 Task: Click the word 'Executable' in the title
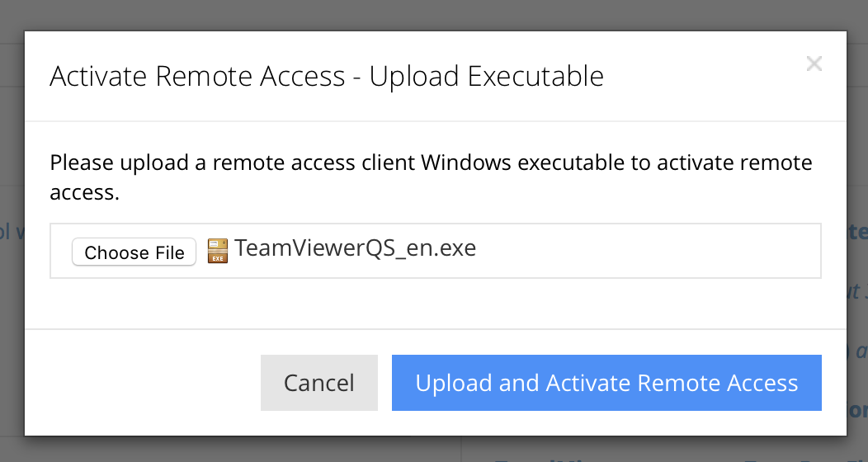tap(535, 76)
